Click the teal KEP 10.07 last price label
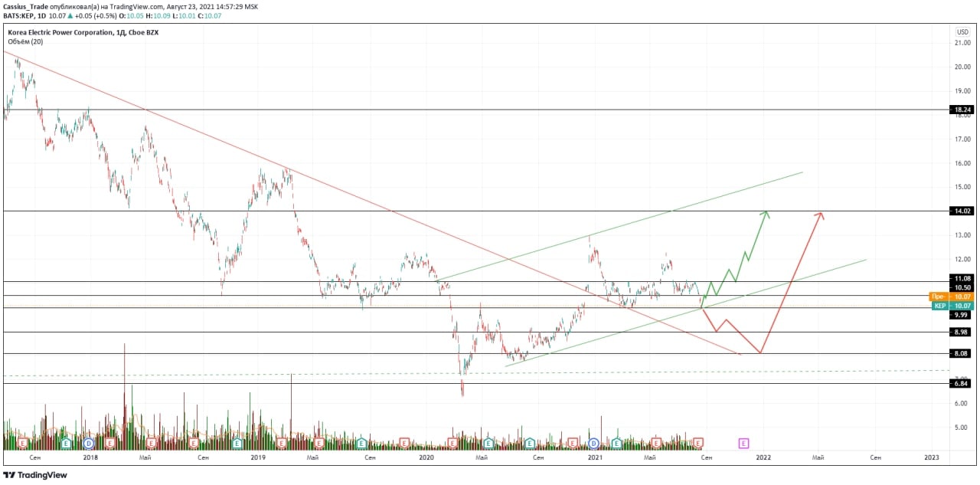Image resolution: width=980 pixels, height=485 pixels. [952, 306]
